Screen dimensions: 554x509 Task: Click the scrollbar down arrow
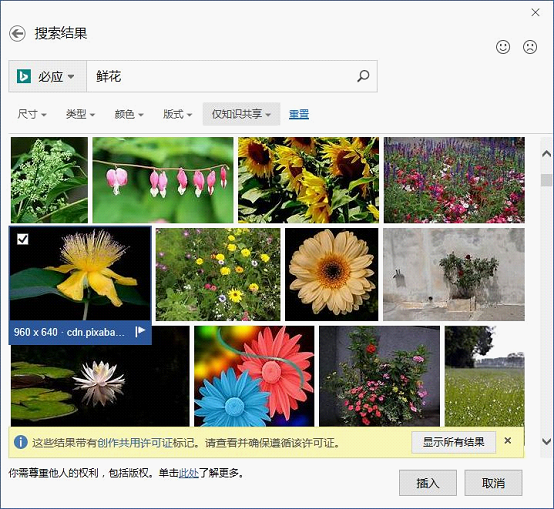pos(546,441)
